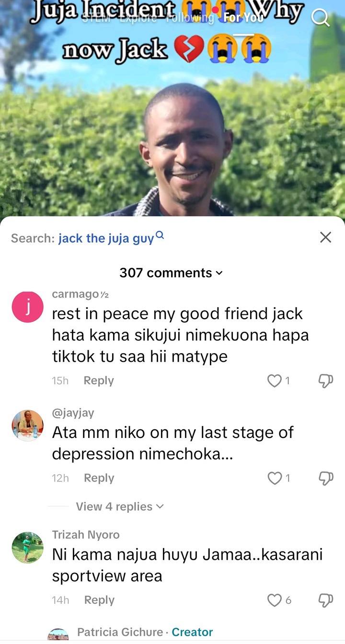Reply to @jayjay's comment
This screenshot has width=345, height=644.
point(99,478)
